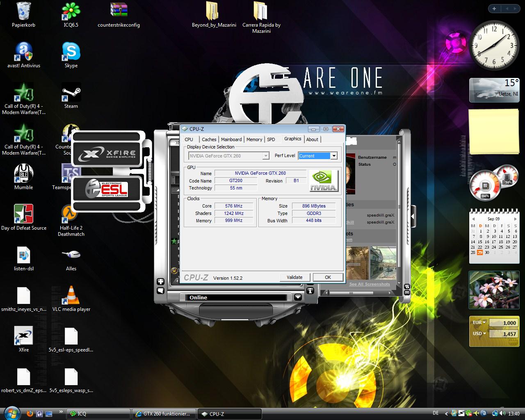Click the second Xfire screenshot thumbnail

coord(383,263)
